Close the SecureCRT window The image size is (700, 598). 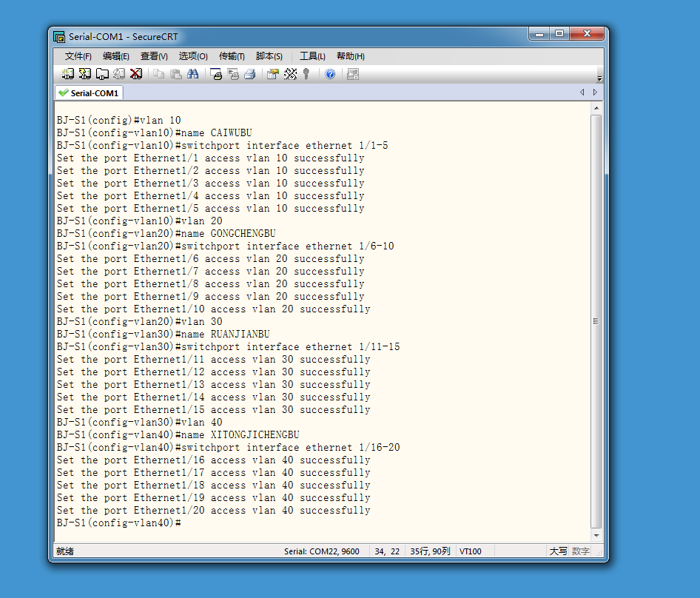(587, 34)
